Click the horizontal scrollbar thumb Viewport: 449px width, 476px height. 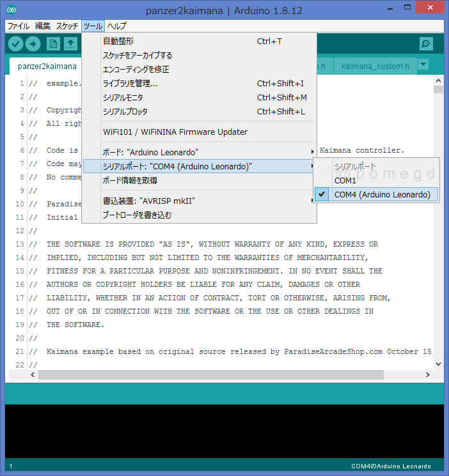pyautogui.click(x=211, y=374)
